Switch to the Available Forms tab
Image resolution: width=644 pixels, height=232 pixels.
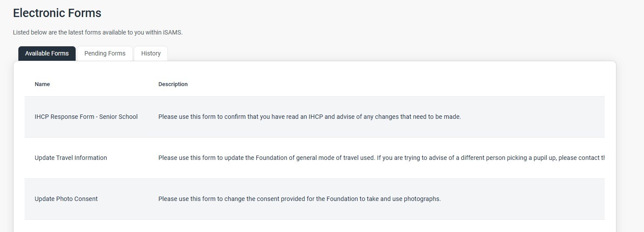point(47,53)
